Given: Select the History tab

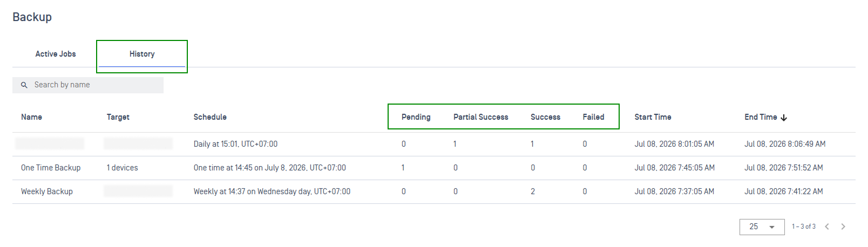Looking at the screenshot, I should 142,54.
